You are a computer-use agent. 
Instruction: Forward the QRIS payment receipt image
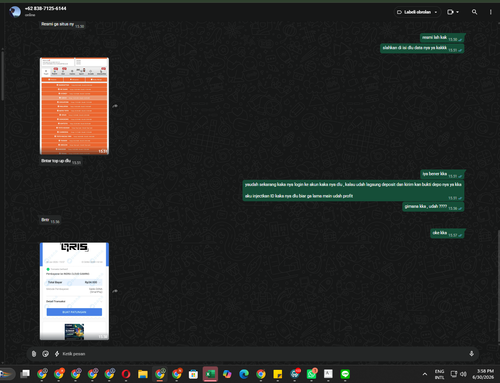point(115,291)
